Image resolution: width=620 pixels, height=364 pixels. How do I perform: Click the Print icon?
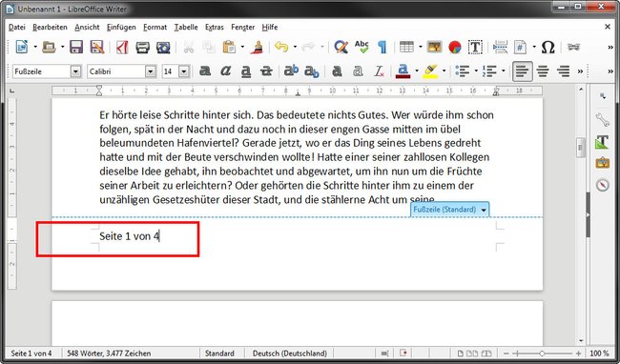pyautogui.click(x=142, y=47)
